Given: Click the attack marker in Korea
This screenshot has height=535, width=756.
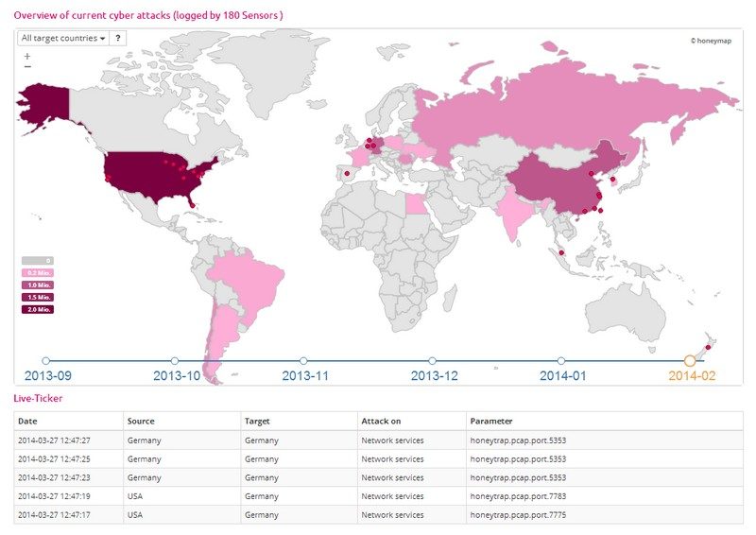Looking at the screenshot, I should tap(612, 180).
